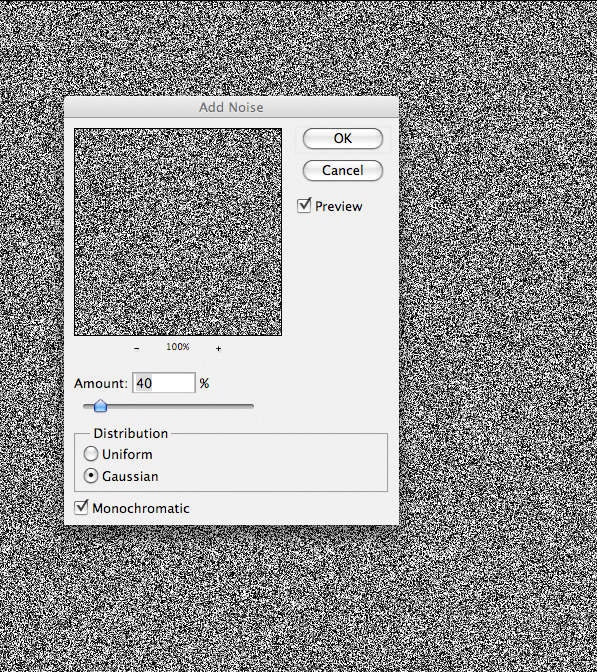Screen dimensions: 597x672
Task: Click the Amount percentage field
Action: pos(164,383)
